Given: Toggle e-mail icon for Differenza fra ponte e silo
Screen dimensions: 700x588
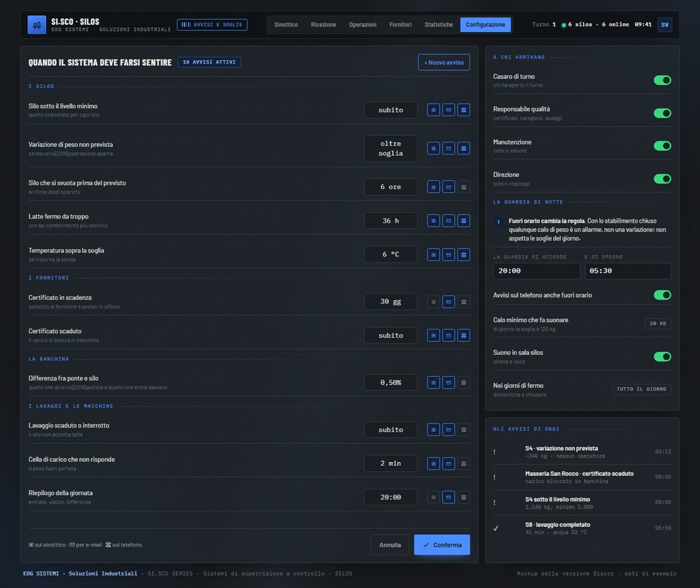Looking at the screenshot, I should [x=449, y=382].
